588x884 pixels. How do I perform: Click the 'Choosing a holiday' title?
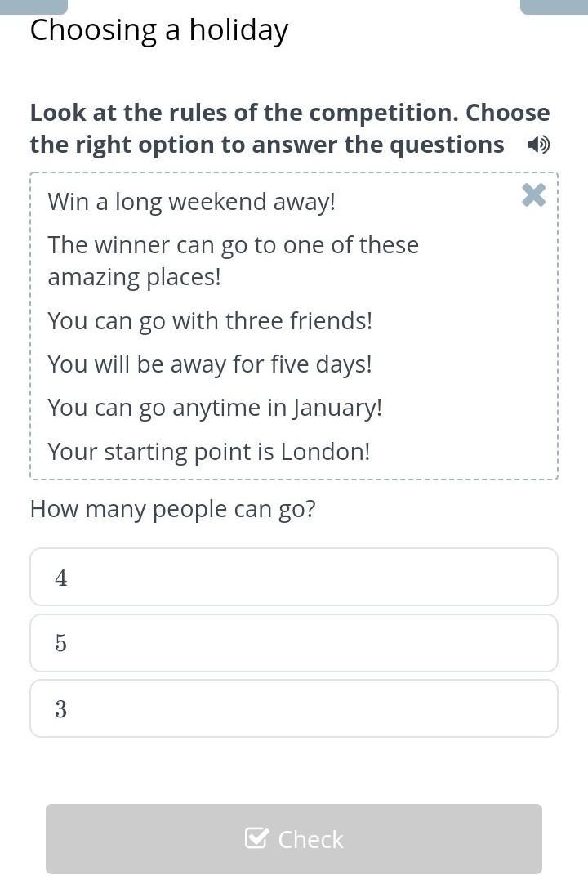159,30
